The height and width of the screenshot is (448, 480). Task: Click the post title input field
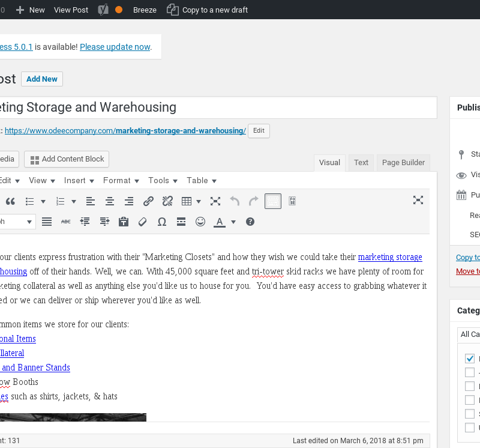click(x=216, y=107)
